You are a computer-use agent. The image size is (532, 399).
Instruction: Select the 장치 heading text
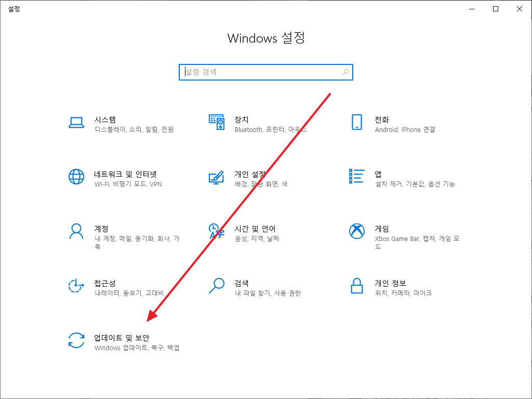pyautogui.click(x=242, y=119)
